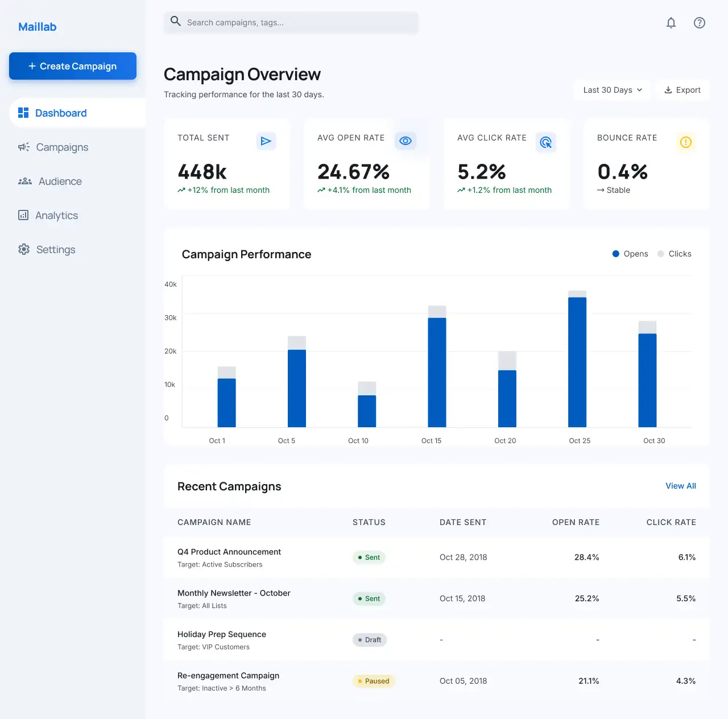Click the Status column header
This screenshot has height=719, width=728.
point(369,522)
